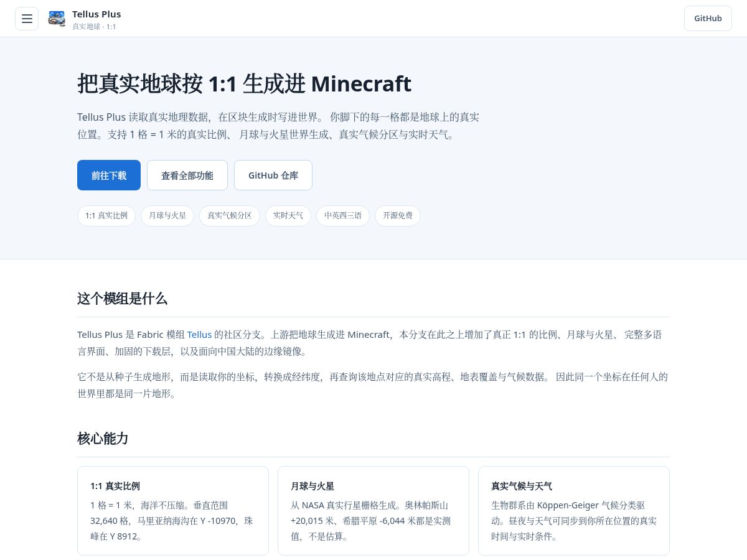Click the 查看全部功能 button
Viewport: 747px width, 560px height.
[x=187, y=175]
